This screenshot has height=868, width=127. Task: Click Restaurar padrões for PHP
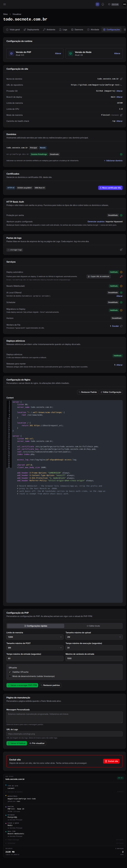pyautogui.click(x=50, y=685)
